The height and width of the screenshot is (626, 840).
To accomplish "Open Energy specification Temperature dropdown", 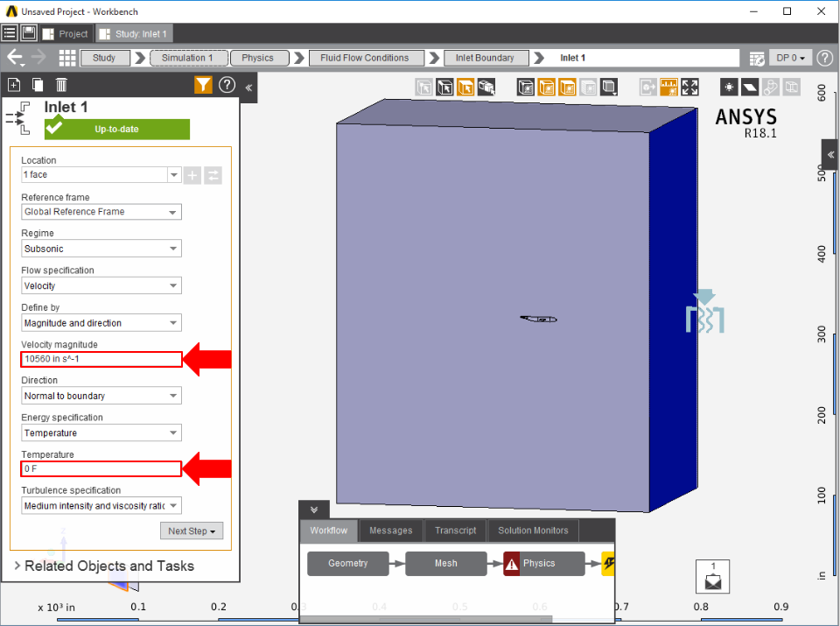I will pyautogui.click(x=101, y=433).
